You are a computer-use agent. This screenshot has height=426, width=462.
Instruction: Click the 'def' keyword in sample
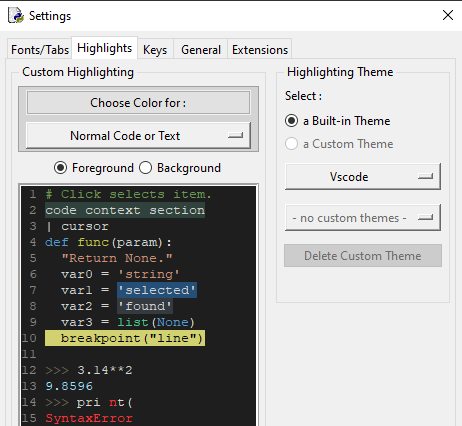[57, 242]
